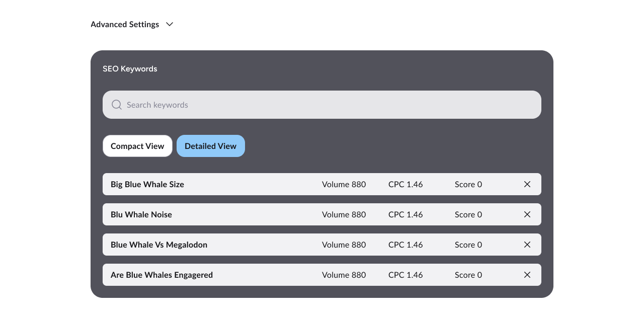Select the Blue Whale Vs Megalodon keyword
644x317 pixels.
159,245
